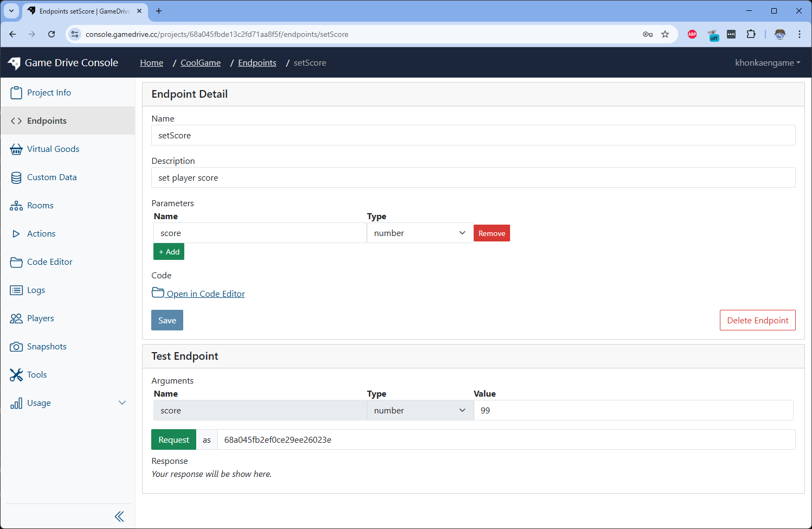Select the Snapshots camera icon

(x=16, y=347)
